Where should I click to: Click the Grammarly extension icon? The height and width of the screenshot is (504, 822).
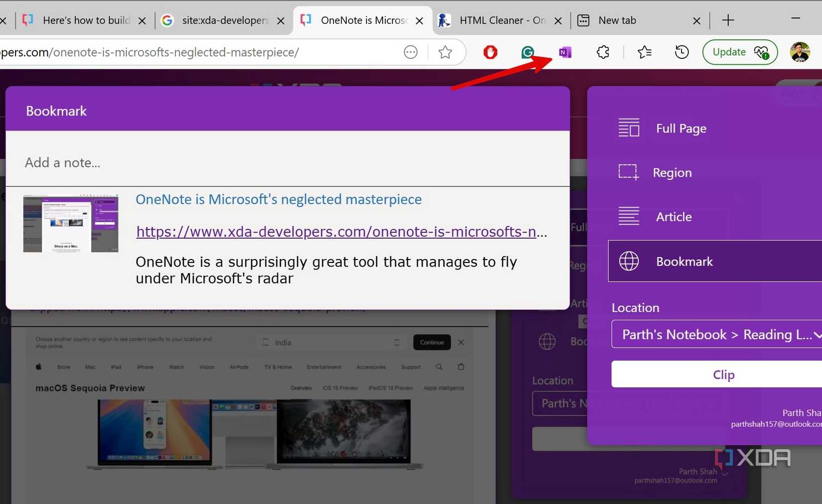coord(527,52)
